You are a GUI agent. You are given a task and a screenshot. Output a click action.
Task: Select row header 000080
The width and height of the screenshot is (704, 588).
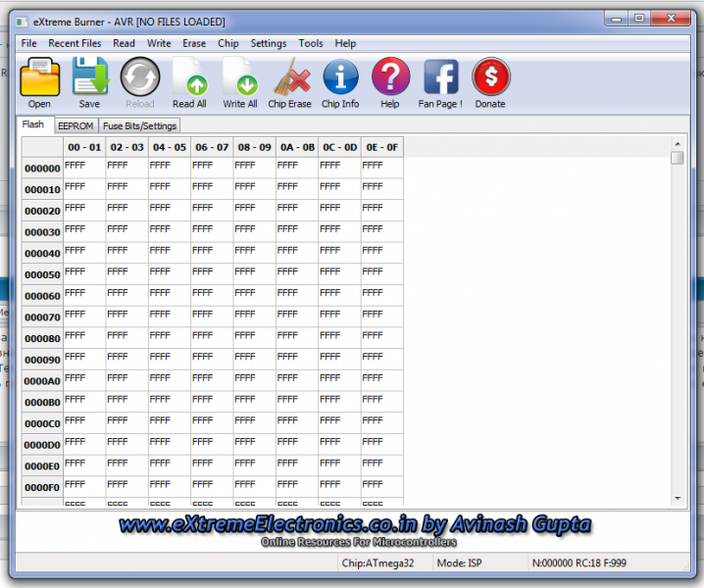tap(43, 338)
